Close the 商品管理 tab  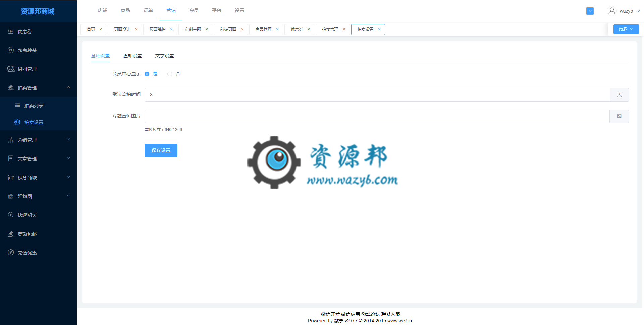tap(277, 29)
